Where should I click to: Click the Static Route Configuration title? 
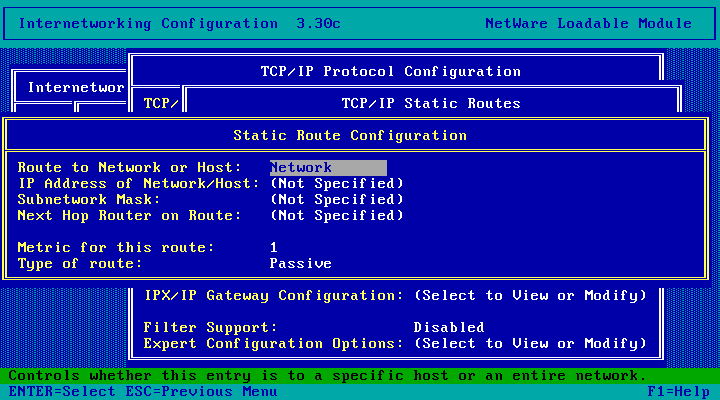tap(350, 136)
